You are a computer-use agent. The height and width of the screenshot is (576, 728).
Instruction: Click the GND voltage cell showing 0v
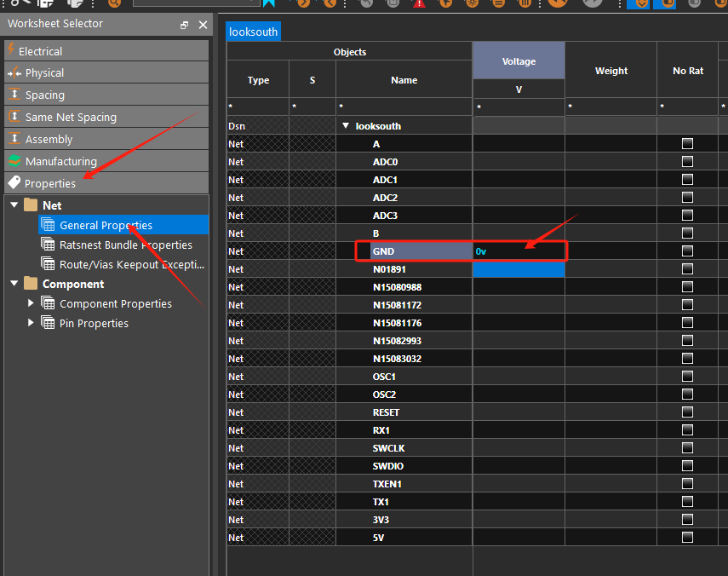click(519, 251)
